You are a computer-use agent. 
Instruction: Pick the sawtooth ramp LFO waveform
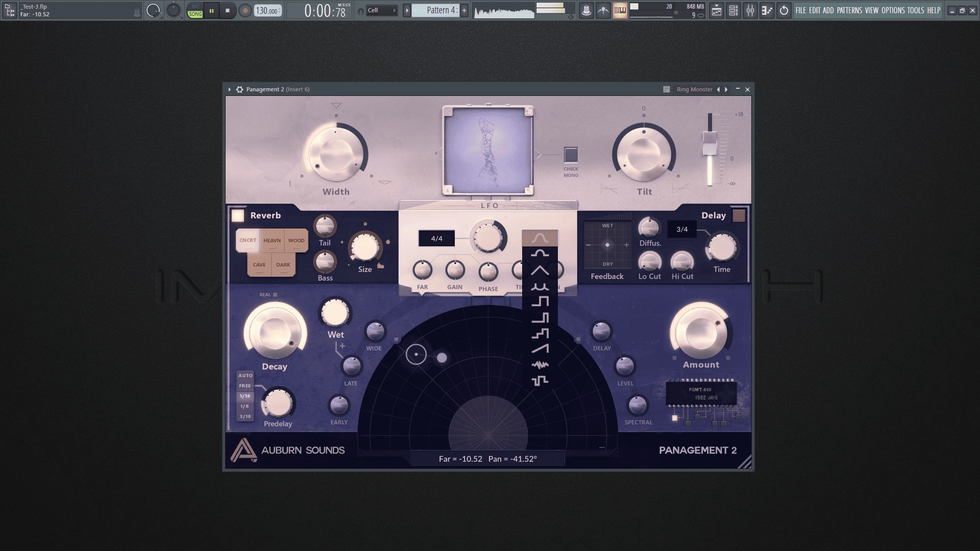tap(540, 349)
